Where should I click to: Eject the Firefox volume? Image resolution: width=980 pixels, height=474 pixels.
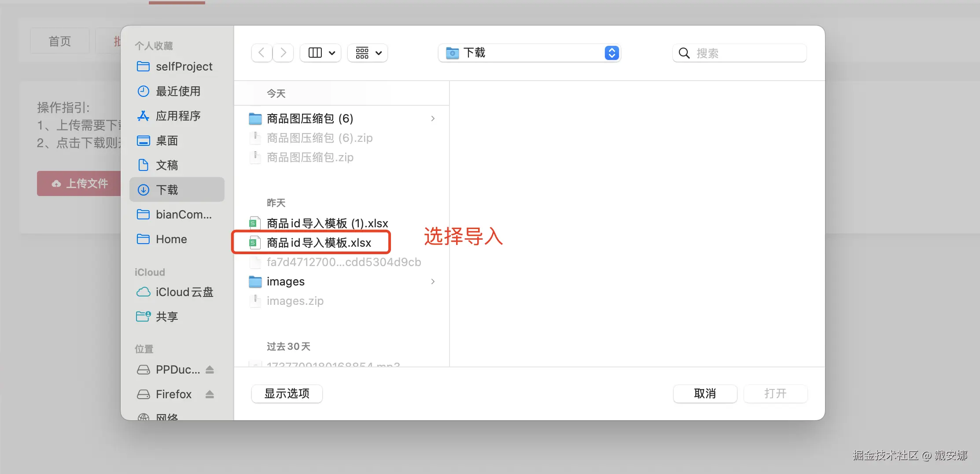pos(210,394)
